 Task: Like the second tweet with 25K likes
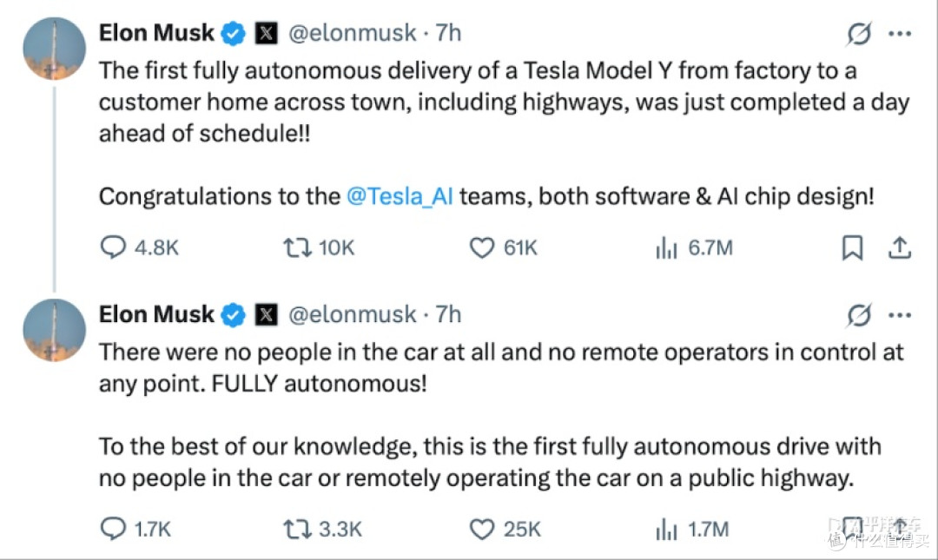tap(505, 529)
